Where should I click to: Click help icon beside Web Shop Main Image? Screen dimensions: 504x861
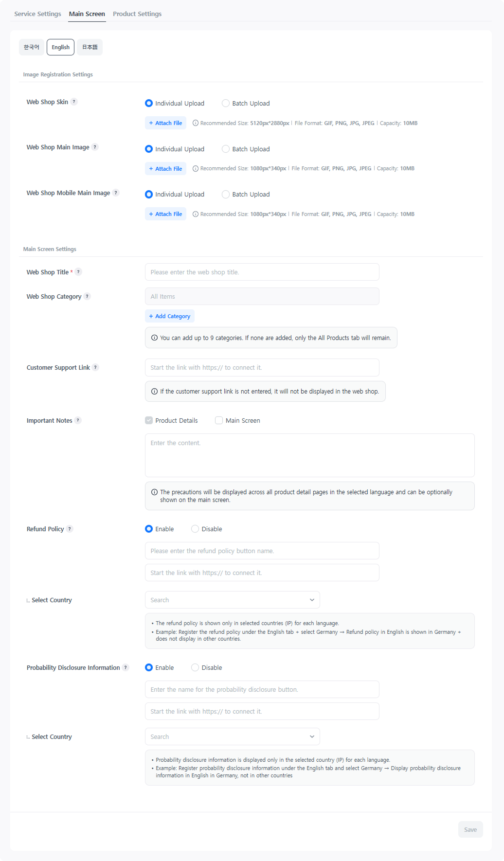pos(95,147)
